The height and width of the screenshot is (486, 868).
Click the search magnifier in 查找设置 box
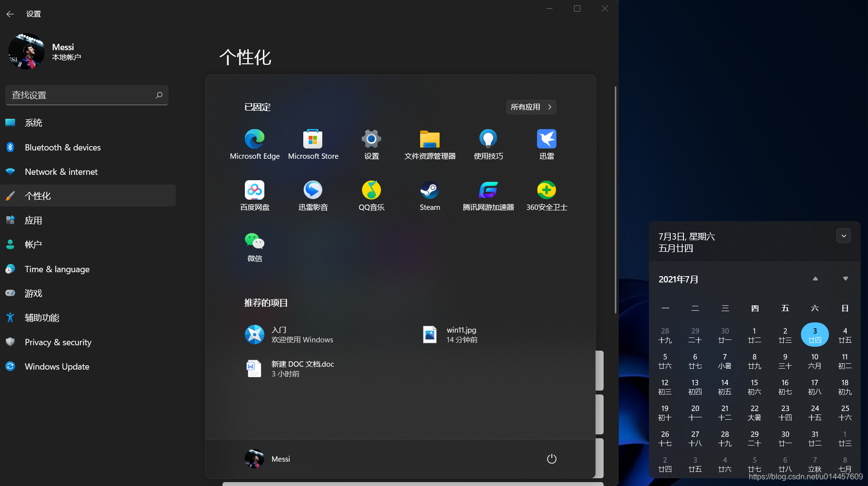click(x=159, y=95)
